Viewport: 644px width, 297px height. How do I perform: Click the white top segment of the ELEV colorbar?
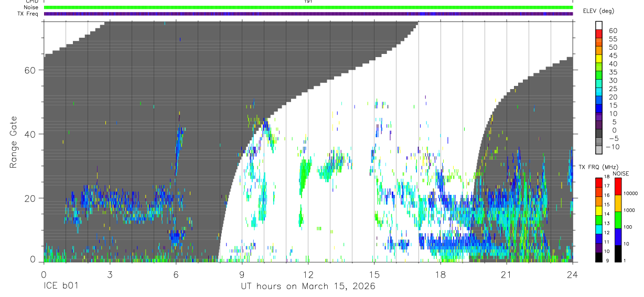click(599, 26)
